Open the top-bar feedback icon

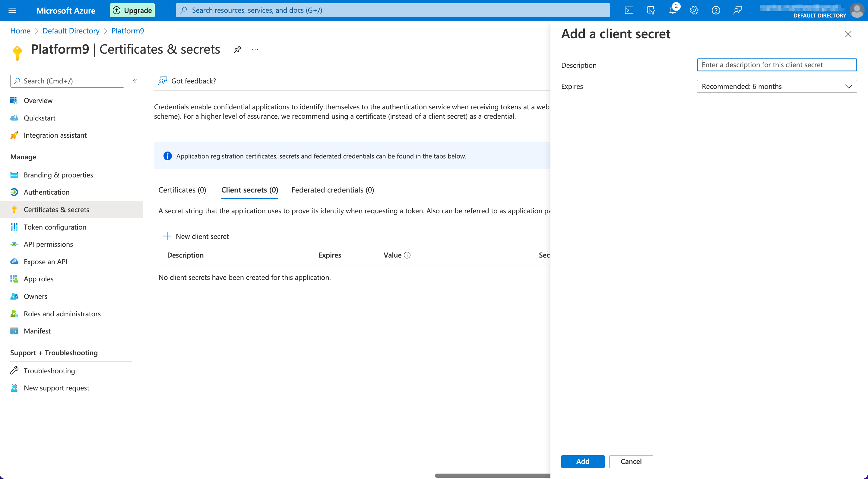pyautogui.click(x=738, y=11)
